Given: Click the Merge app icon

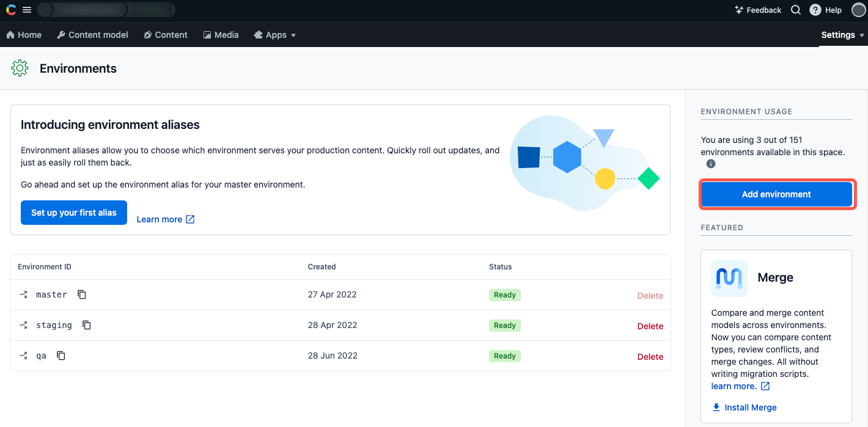Looking at the screenshot, I should 729,278.
